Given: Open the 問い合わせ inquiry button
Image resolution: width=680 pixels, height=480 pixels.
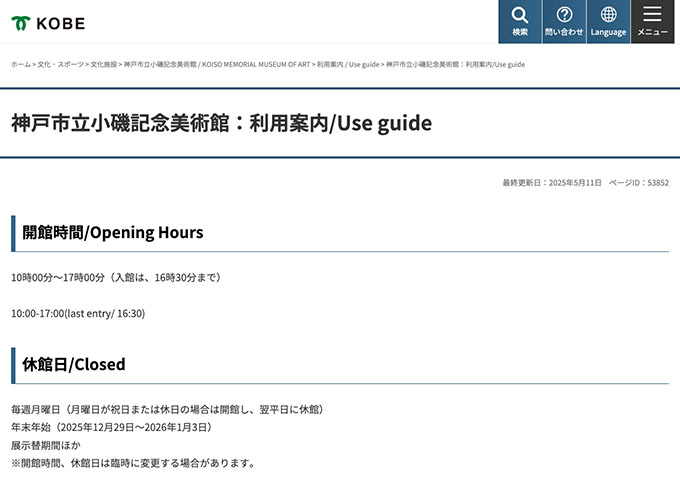Looking at the screenshot, I should [x=564, y=22].
